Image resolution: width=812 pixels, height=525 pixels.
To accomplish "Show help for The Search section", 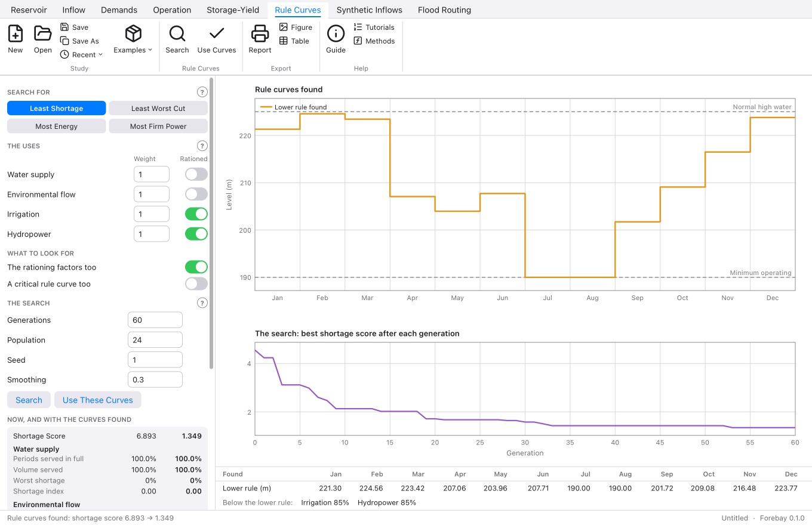I will pyautogui.click(x=202, y=303).
